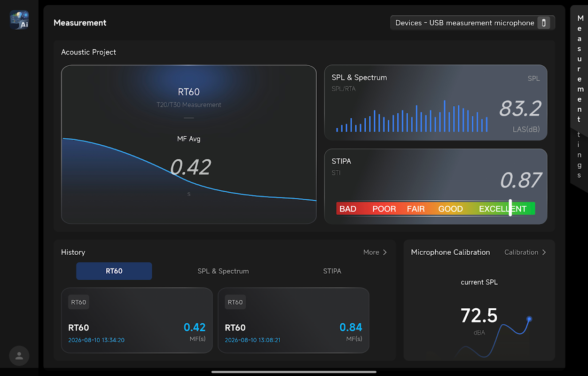Click the USB microphone device icon
The height and width of the screenshot is (376, 588).
click(544, 23)
